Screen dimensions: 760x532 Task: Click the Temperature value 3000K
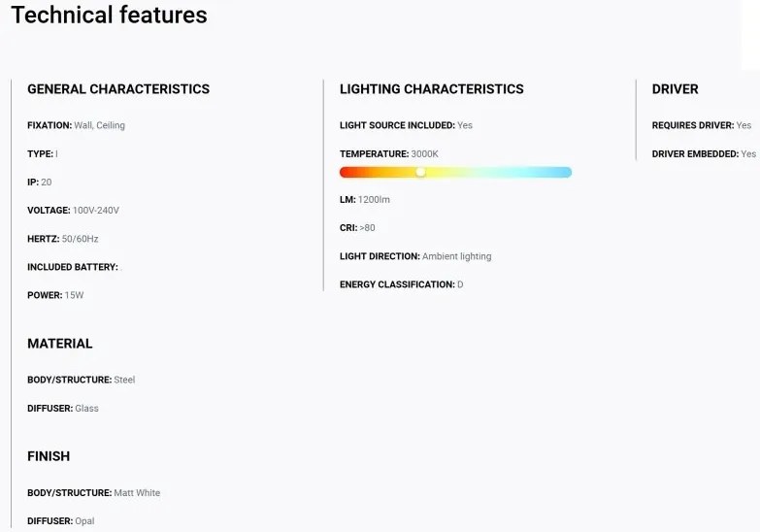(x=424, y=153)
